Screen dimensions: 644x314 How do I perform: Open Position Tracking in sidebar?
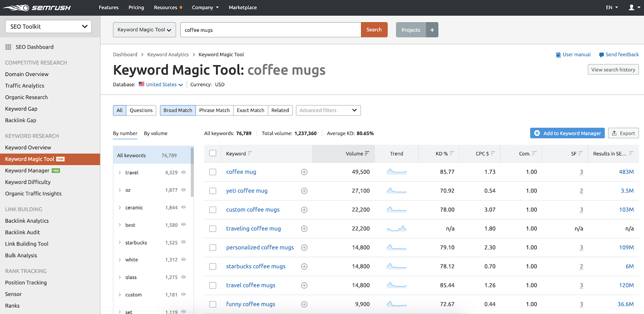click(x=26, y=283)
